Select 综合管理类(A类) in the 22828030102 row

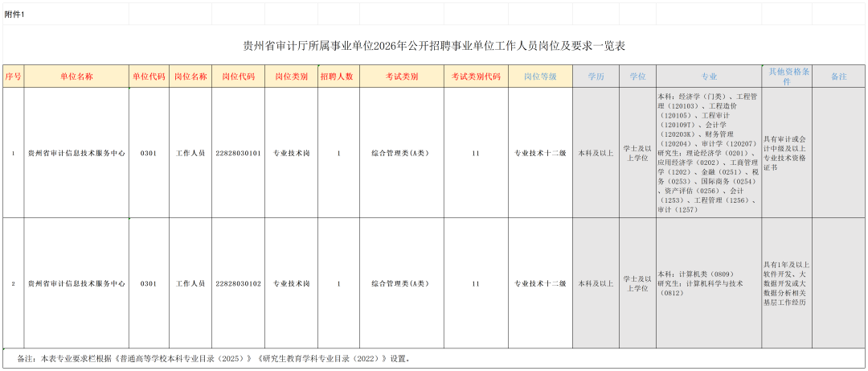tap(401, 283)
